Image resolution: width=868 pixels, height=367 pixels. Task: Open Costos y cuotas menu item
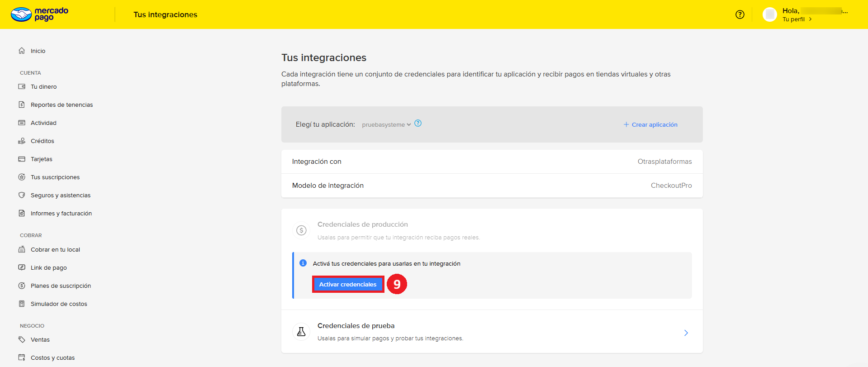(53, 357)
